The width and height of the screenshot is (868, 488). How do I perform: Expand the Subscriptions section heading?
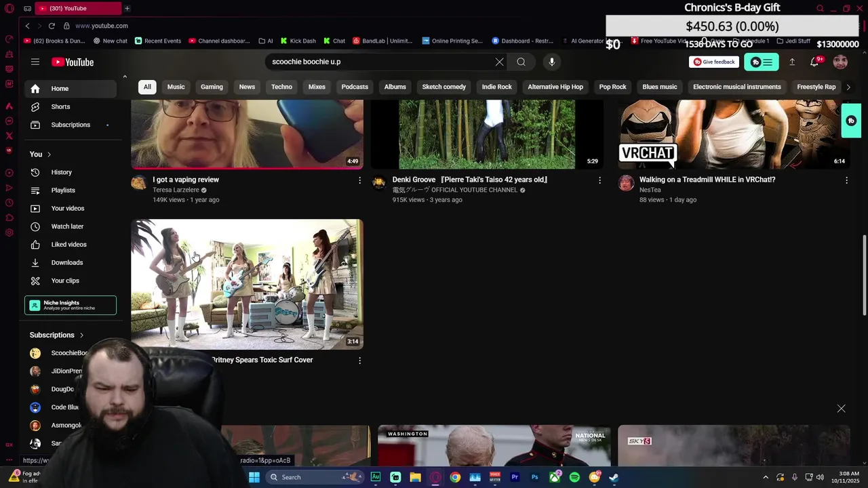57,335
